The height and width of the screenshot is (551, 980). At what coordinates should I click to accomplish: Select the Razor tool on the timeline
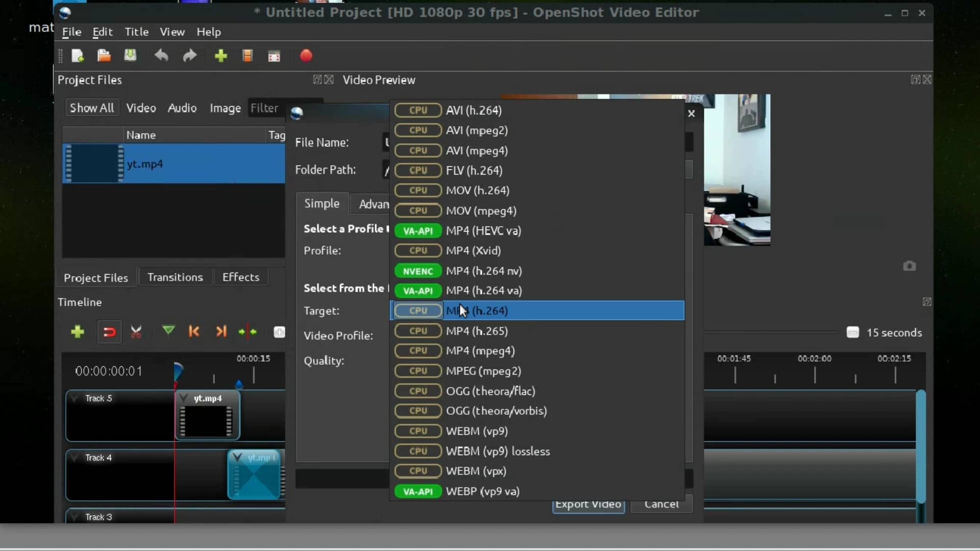(x=136, y=332)
